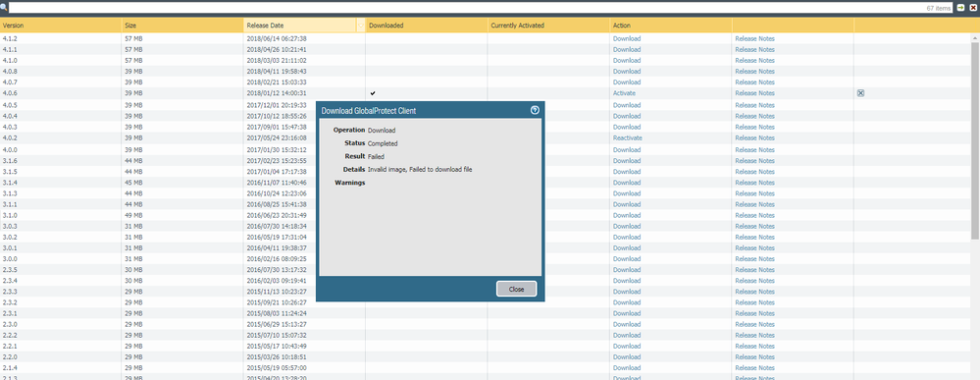
Task: Click the Action column header
Action: [622, 26]
